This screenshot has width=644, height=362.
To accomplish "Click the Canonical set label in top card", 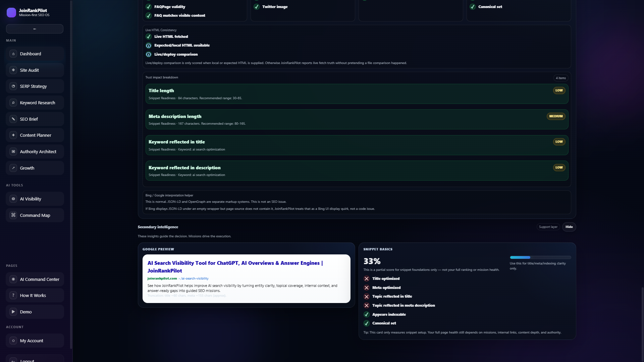I will click(x=490, y=7).
